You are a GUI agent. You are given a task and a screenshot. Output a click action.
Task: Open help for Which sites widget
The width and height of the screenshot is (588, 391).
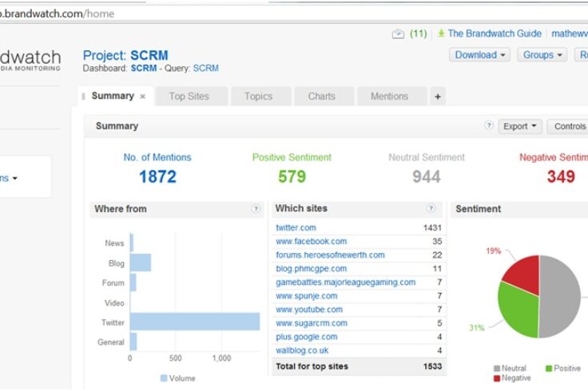(431, 207)
